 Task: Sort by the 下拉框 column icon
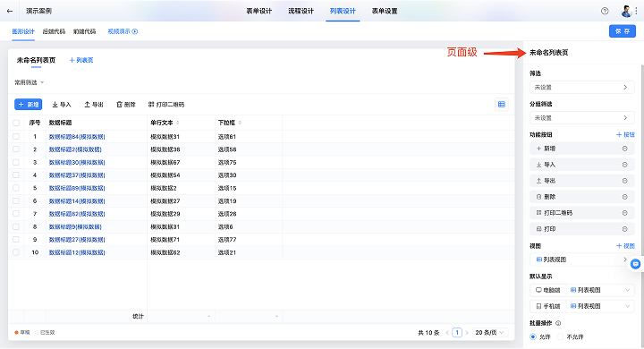240,123
